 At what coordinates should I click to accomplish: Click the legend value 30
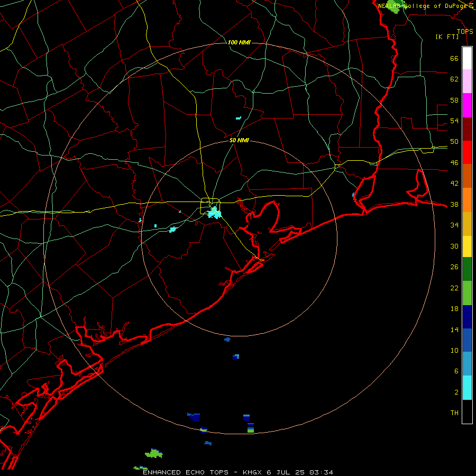[x=454, y=246]
